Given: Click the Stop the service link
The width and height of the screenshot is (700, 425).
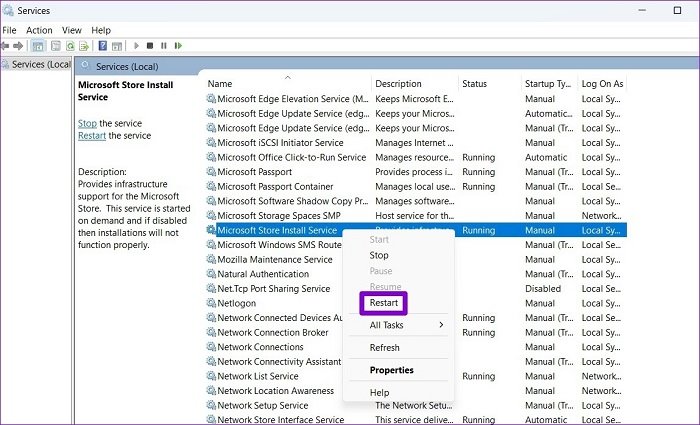Looking at the screenshot, I should coord(87,123).
